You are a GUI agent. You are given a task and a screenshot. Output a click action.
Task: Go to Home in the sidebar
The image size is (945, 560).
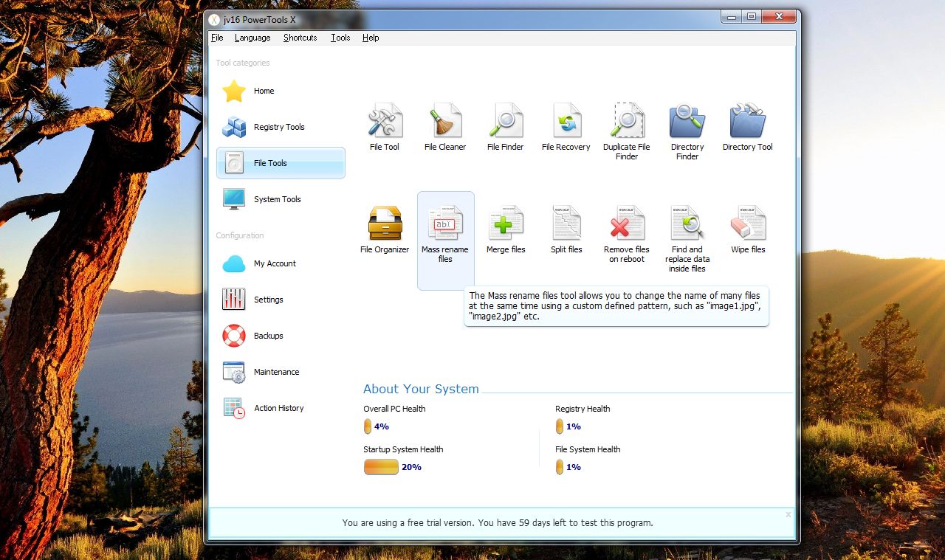pyautogui.click(x=281, y=91)
